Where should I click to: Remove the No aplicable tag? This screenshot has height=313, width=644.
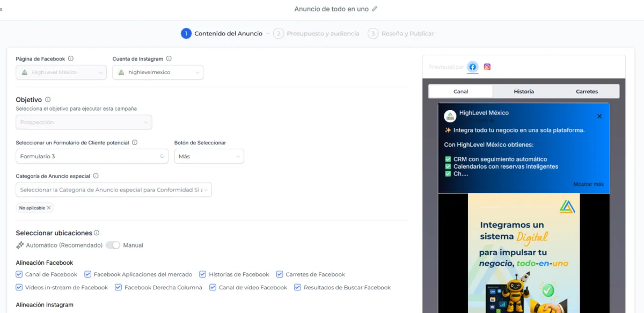49,208
